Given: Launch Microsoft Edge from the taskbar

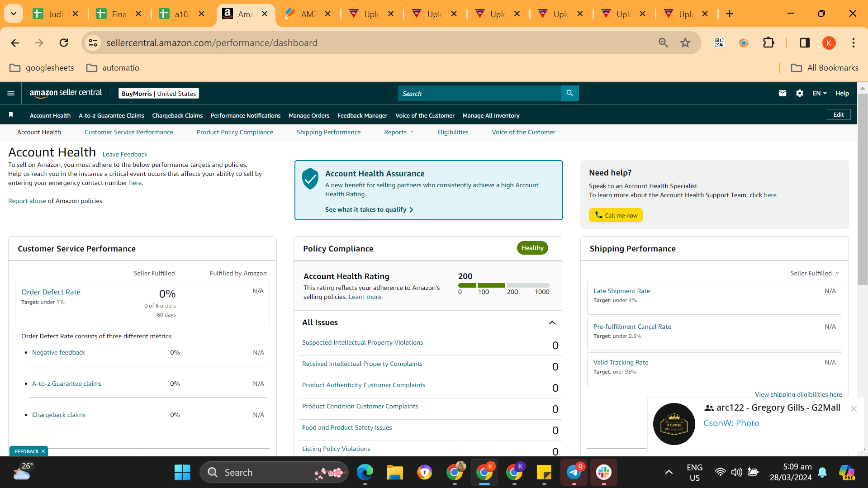Looking at the screenshot, I should [365, 473].
